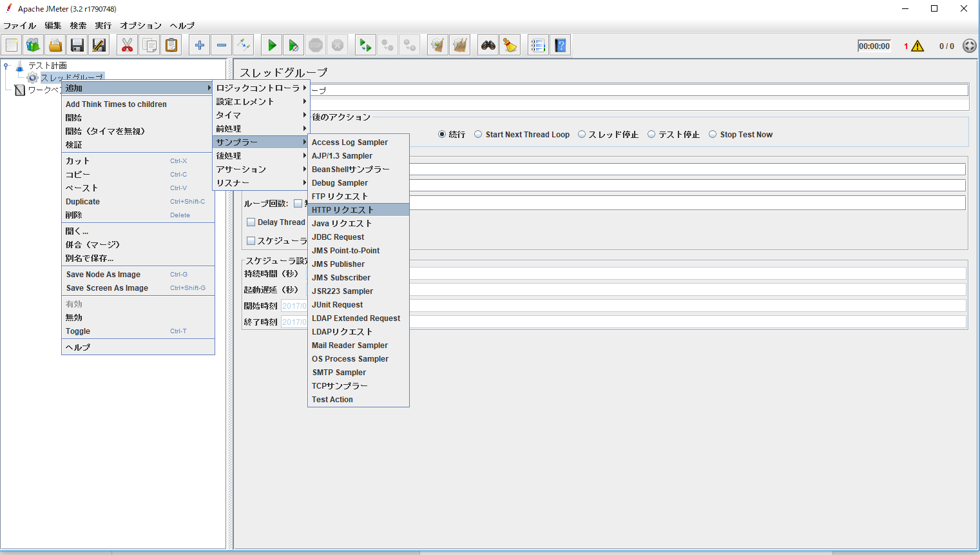Select the Stop Test Now radio button

(x=713, y=134)
